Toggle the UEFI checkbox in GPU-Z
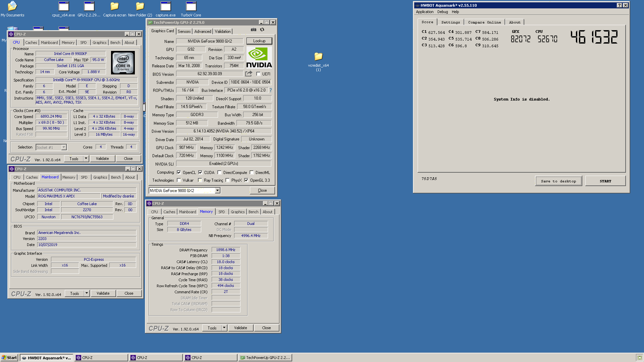Screen dimensions: 644x362 (258, 74)
